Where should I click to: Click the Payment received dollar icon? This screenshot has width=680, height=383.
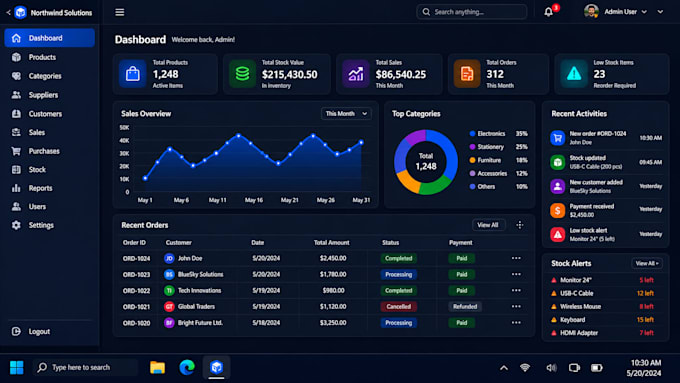(x=558, y=210)
